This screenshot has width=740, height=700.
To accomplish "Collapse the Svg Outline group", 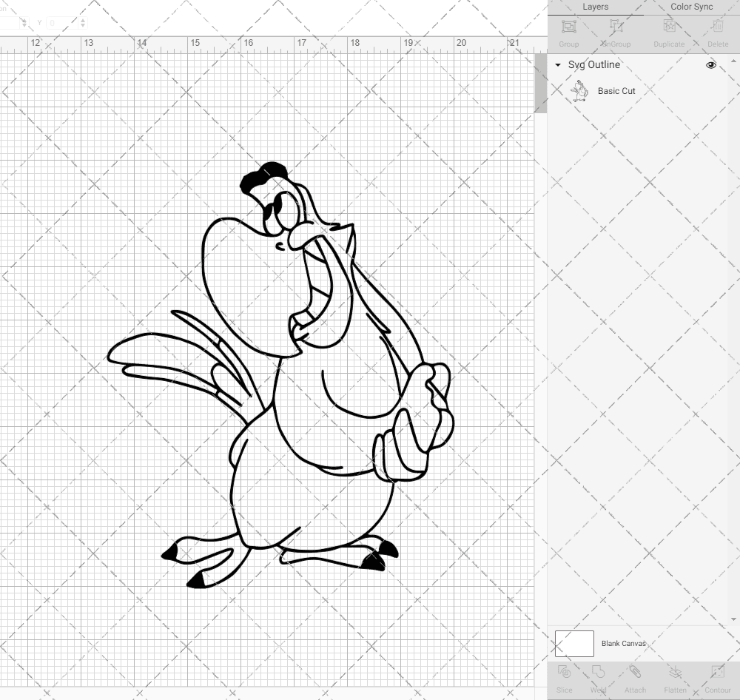I will [557, 65].
